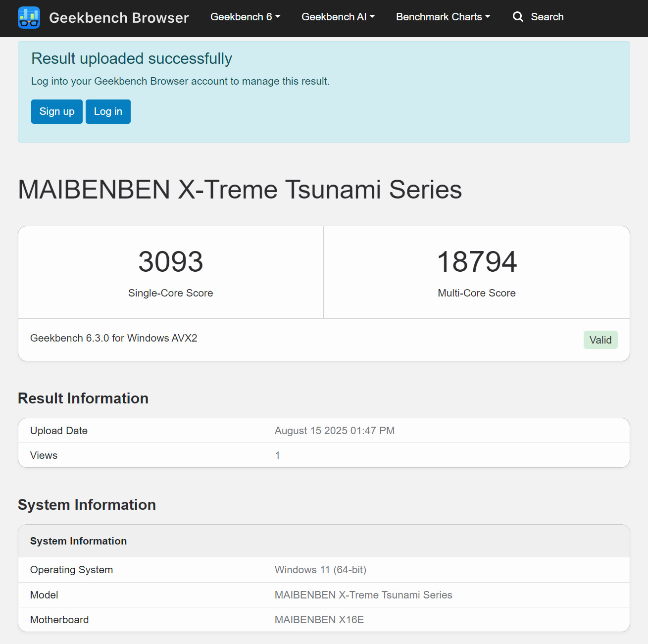Select the multi-core score 18794
The width and height of the screenshot is (648, 644).
click(x=477, y=261)
